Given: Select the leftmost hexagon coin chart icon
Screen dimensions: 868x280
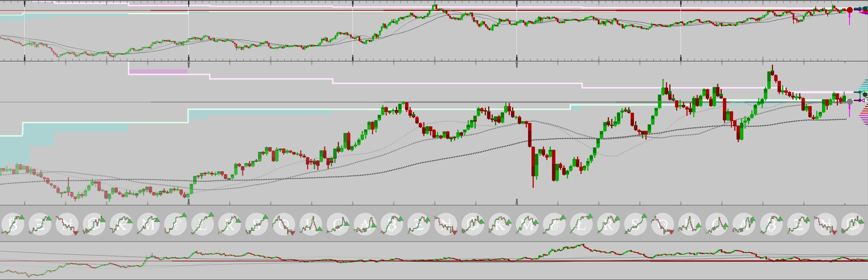Looking at the screenshot, I should point(94,224).
